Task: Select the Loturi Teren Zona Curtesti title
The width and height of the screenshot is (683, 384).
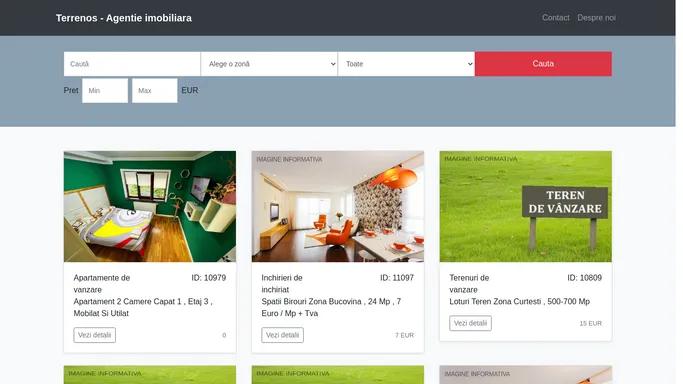Action: click(x=519, y=301)
